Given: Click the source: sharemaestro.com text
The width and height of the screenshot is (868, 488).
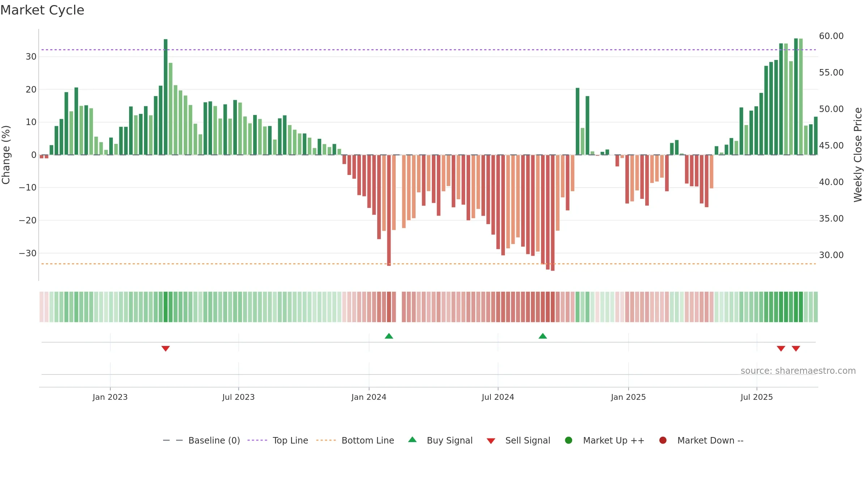Looking at the screenshot, I should pyautogui.click(x=798, y=371).
